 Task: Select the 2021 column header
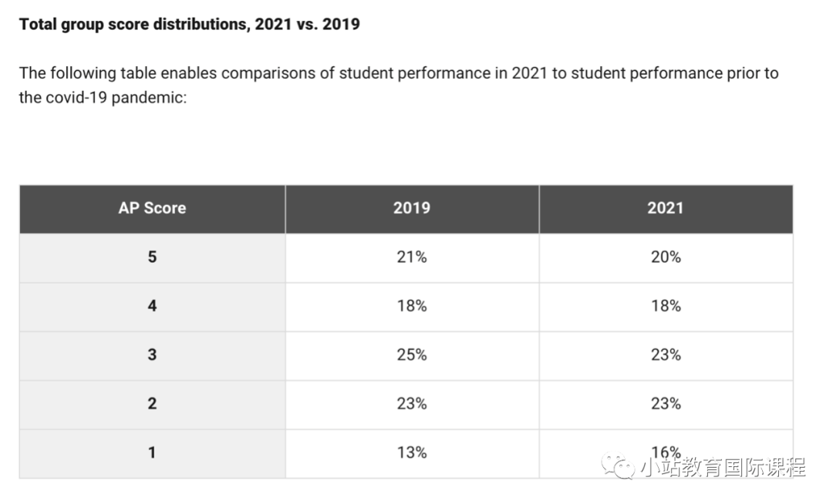coord(666,208)
